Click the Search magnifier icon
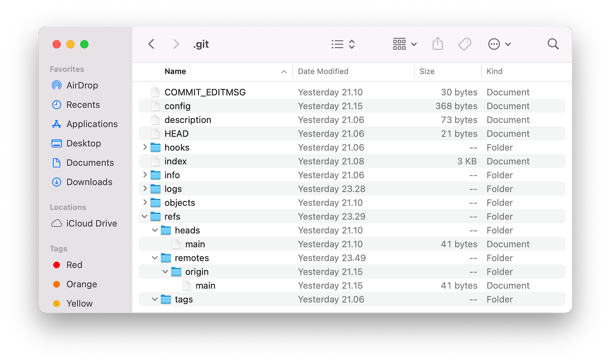Screen dimensions: 611x364 point(553,44)
